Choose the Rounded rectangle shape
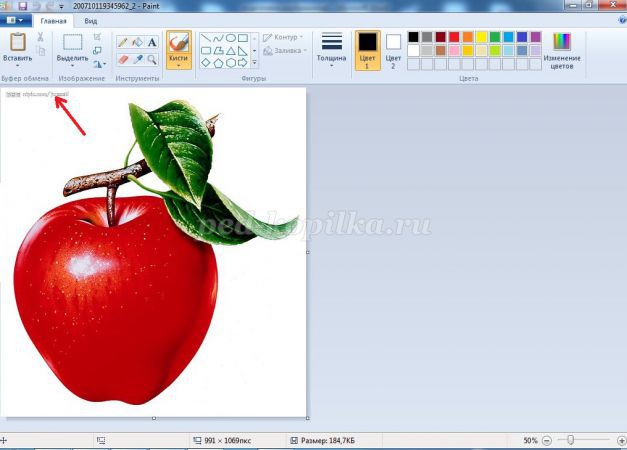The image size is (627, 450). tap(206, 51)
